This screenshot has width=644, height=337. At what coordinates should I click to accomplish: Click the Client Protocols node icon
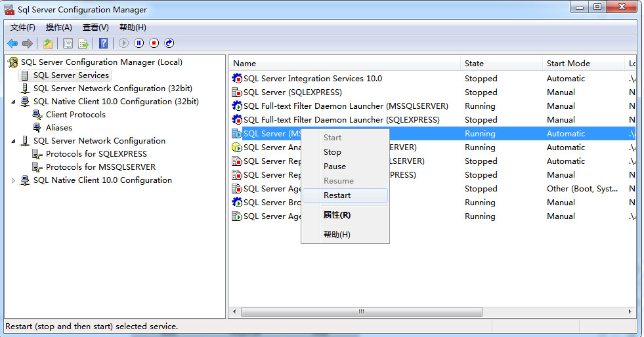(37, 115)
